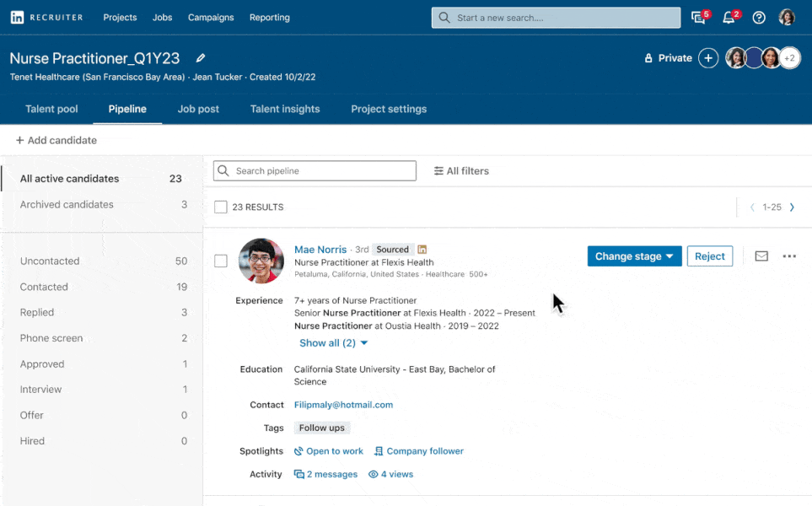812x506 pixels.
Task: Click the Sourced badge
Action: 392,249
